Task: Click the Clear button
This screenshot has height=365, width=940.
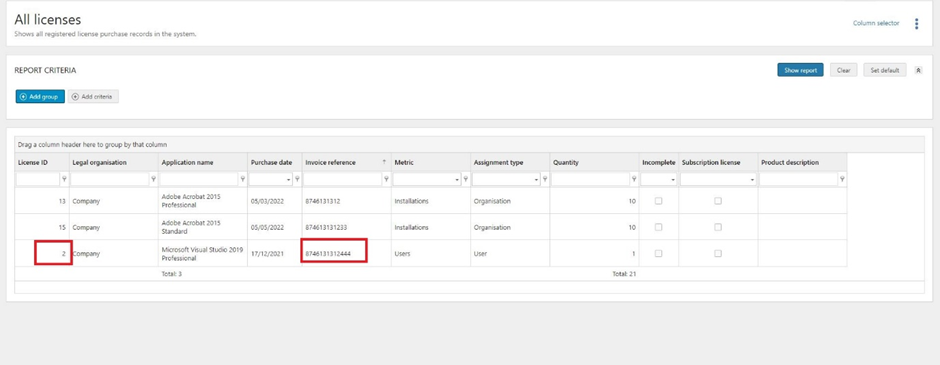Action: [x=843, y=70]
